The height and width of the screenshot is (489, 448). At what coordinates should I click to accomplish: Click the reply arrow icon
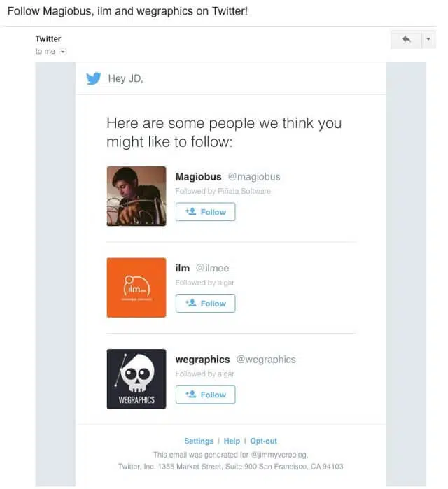406,39
